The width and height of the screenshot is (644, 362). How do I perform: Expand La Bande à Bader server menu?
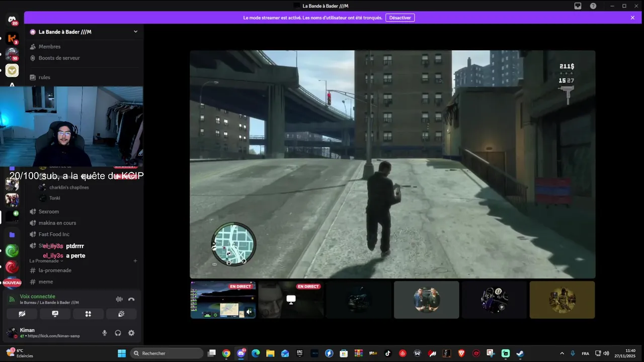pyautogui.click(x=135, y=32)
